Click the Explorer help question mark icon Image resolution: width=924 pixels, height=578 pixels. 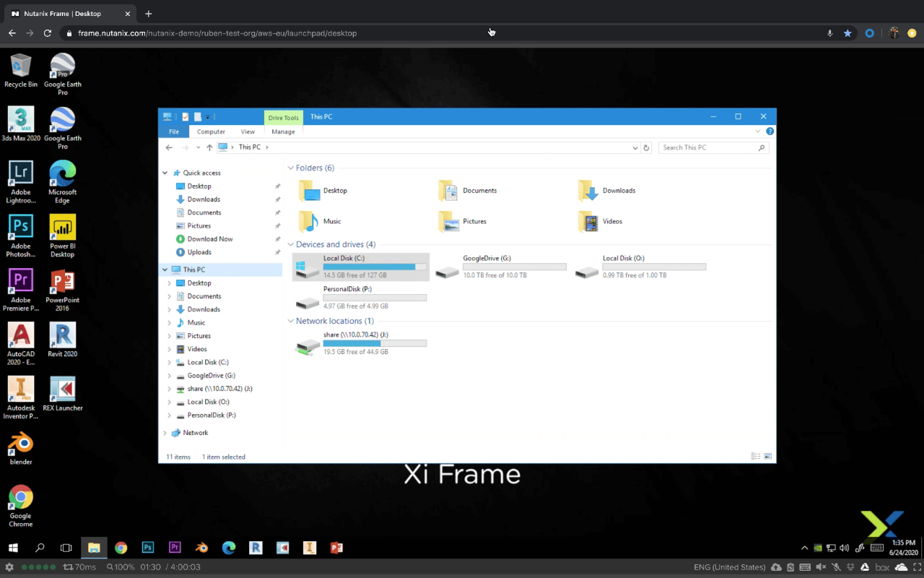pyautogui.click(x=770, y=131)
